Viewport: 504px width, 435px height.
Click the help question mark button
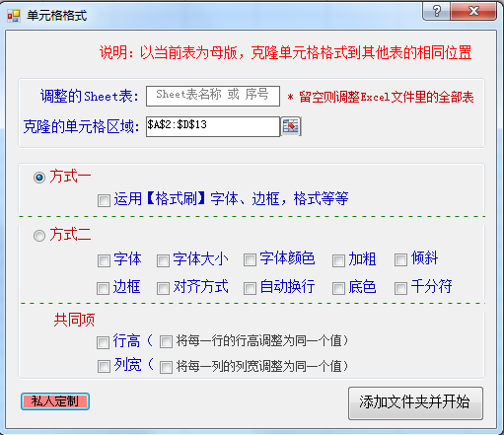tap(437, 12)
